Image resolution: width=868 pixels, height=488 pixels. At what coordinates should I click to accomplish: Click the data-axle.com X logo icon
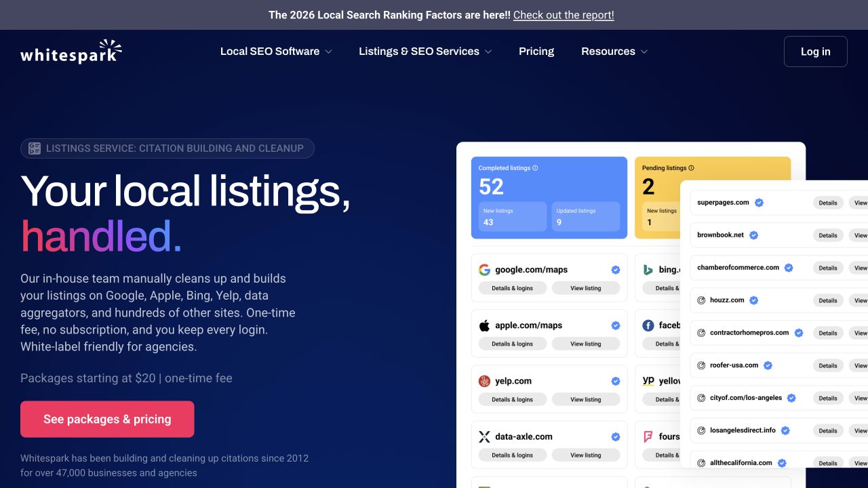pos(484,436)
